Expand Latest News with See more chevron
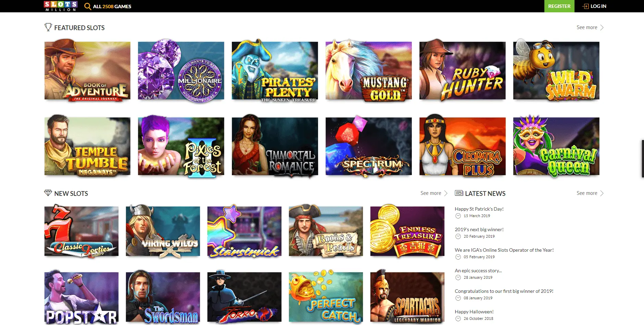Screen dimensions: 644x325 pyautogui.click(x=602, y=193)
